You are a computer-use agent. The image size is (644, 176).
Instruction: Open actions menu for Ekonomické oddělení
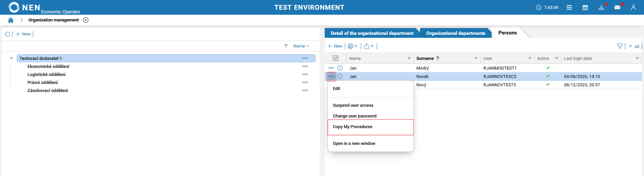[305, 66]
